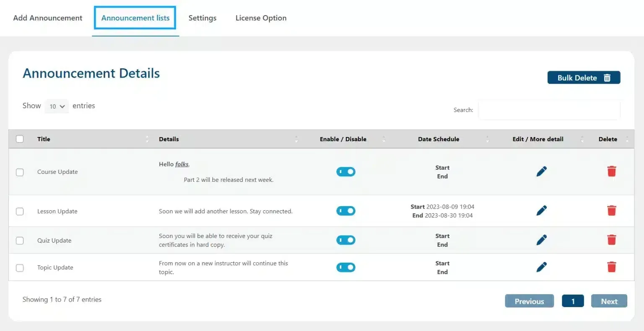
Task: Click inside the Search field
Action: tap(549, 110)
